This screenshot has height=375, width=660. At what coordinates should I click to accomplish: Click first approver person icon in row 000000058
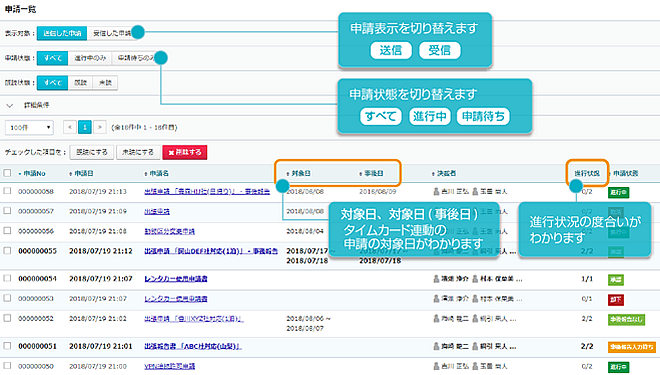[x=436, y=191]
